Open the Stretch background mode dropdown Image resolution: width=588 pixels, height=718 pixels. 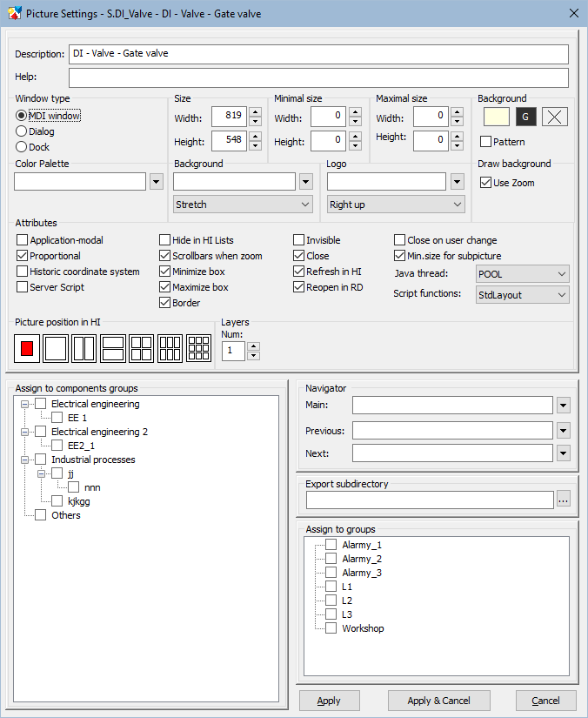[243, 204]
